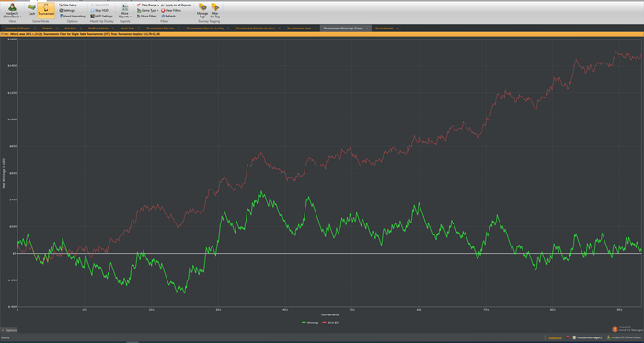The width and height of the screenshot is (644, 343).
Task: Open HUD Settings
Action: pos(101,16)
